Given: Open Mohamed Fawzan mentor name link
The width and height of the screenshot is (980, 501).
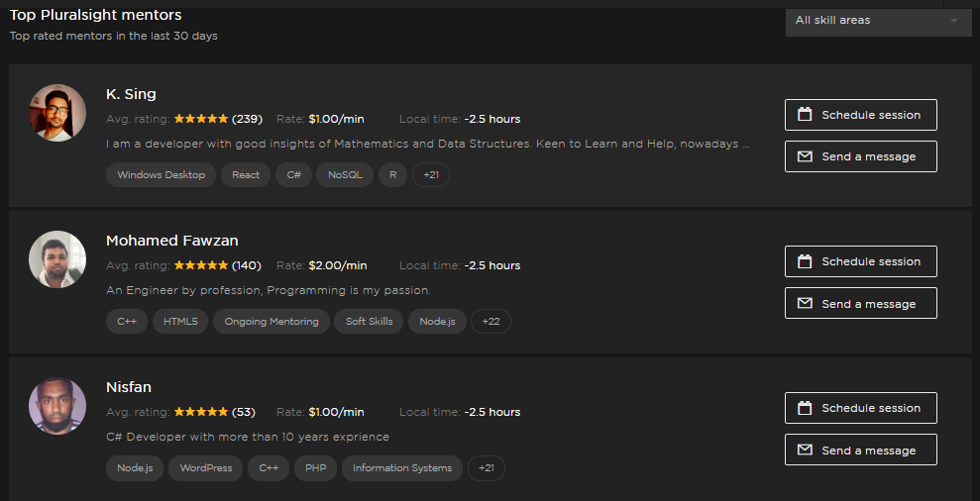Looking at the screenshot, I should pyautogui.click(x=171, y=241).
